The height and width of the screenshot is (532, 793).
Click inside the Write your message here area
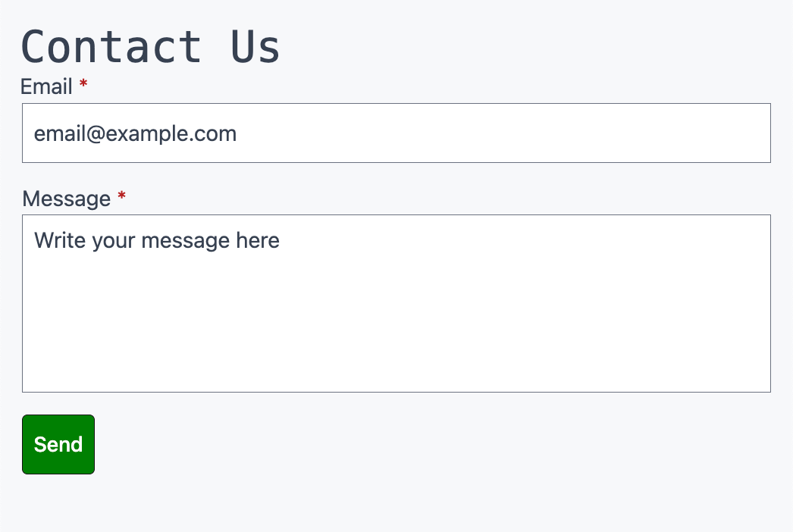pyautogui.click(x=156, y=240)
